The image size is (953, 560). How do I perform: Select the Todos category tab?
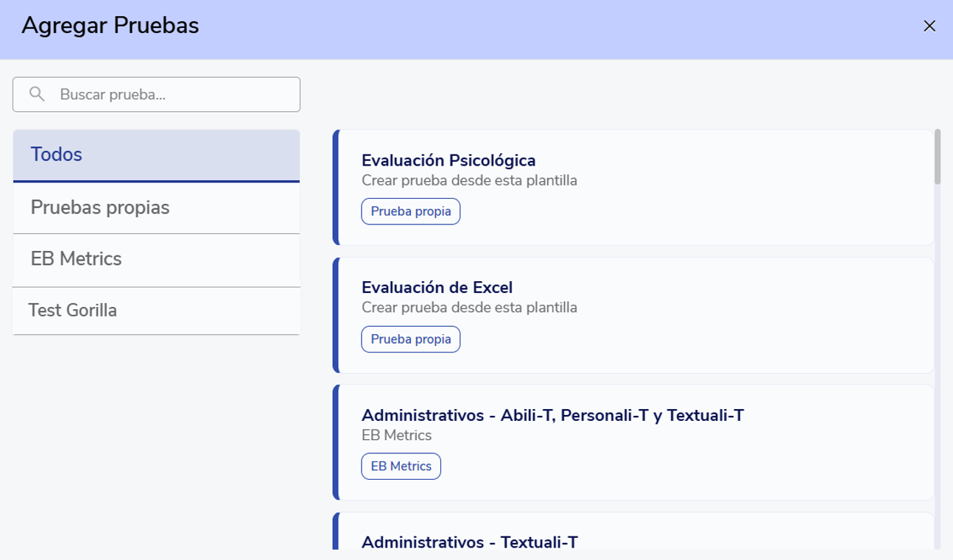[156, 155]
